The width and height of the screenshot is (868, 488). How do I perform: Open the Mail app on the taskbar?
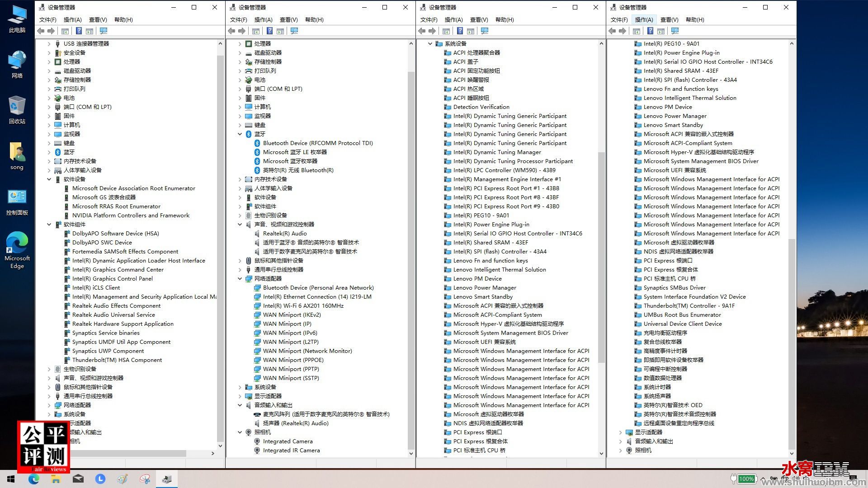pos(78,479)
